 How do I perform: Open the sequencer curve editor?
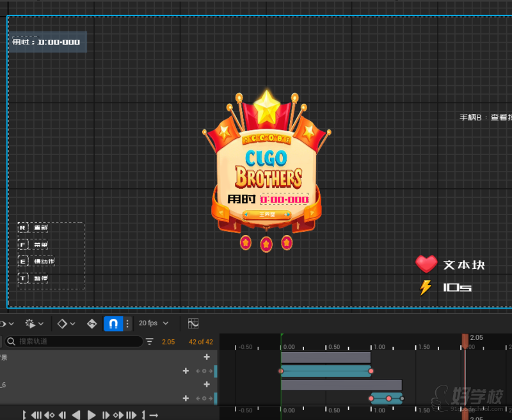(x=193, y=323)
